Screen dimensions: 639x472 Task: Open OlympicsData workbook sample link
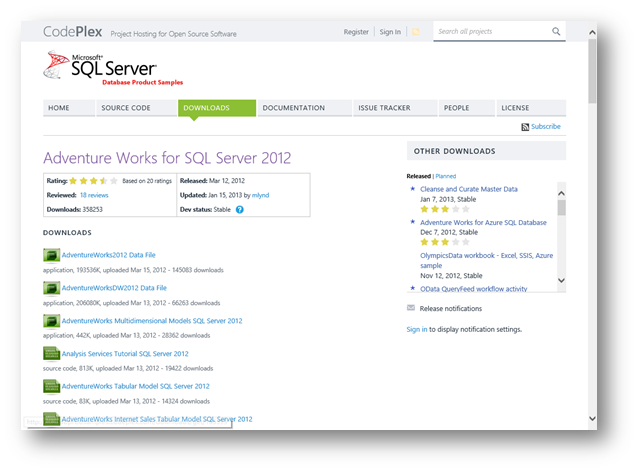point(487,260)
